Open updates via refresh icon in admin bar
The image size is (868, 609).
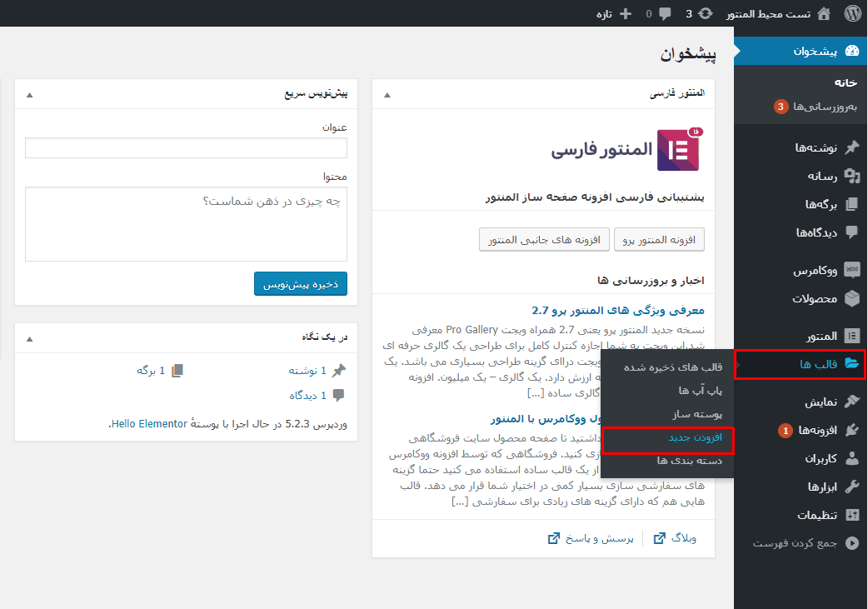coord(706,14)
